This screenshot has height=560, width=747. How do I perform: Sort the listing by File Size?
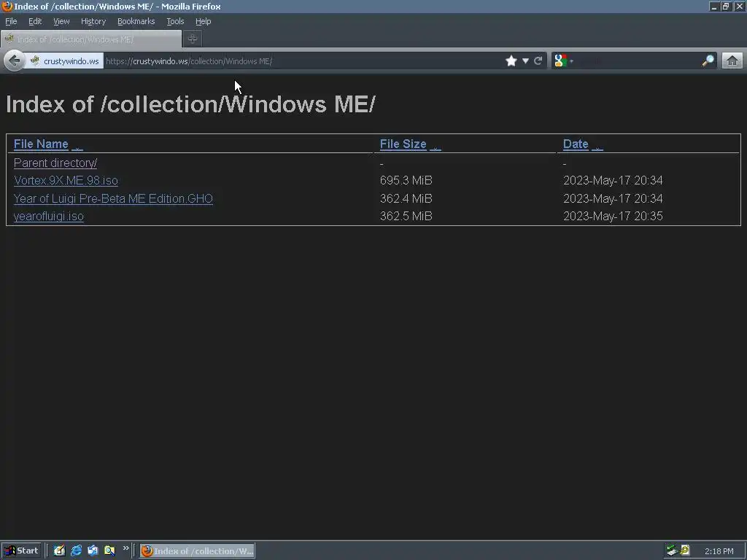(x=403, y=144)
